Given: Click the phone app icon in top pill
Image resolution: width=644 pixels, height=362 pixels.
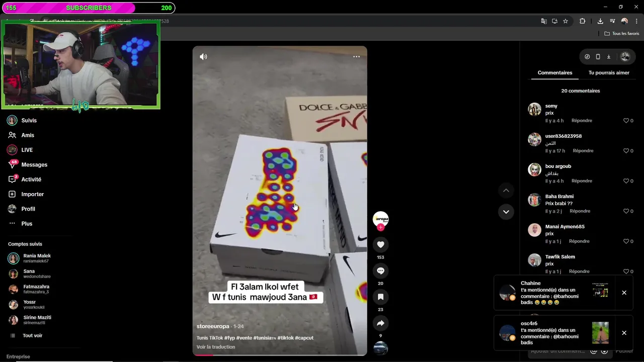Looking at the screenshot, I should [598, 57].
